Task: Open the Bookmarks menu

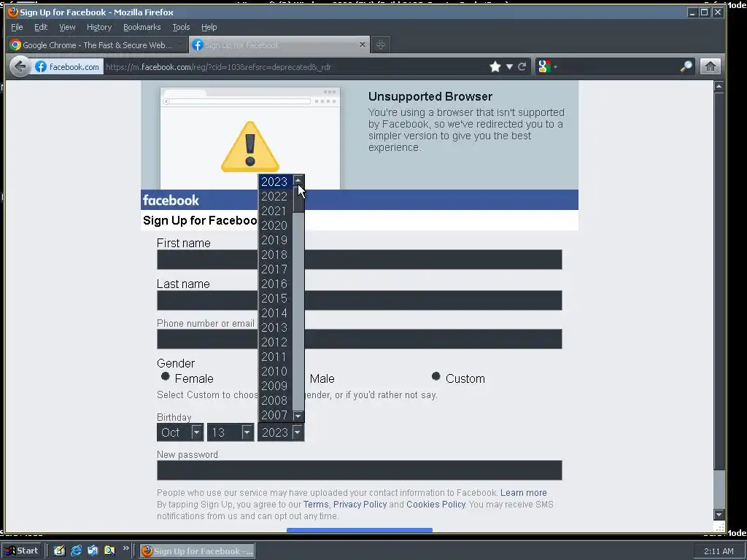Action: (142, 27)
